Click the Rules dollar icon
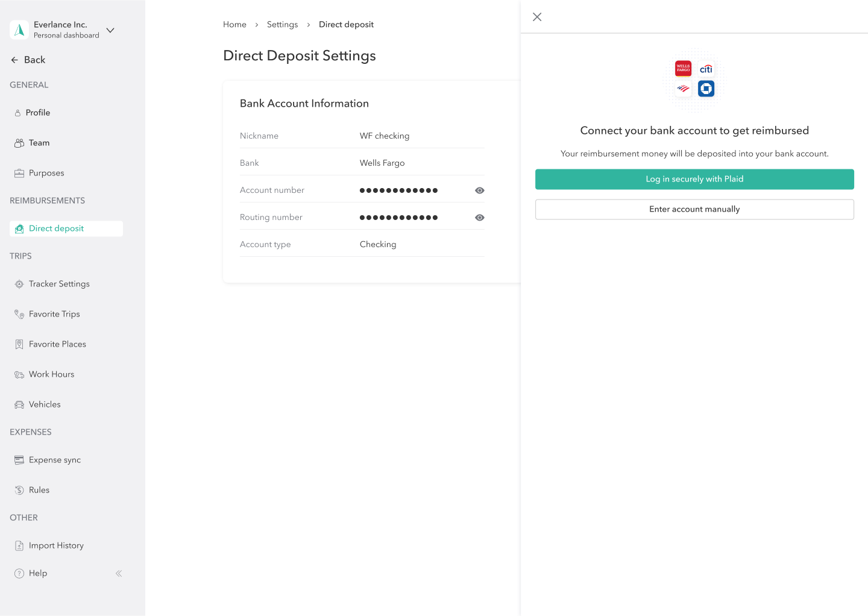This screenshot has height=616, width=868. (x=19, y=490)
